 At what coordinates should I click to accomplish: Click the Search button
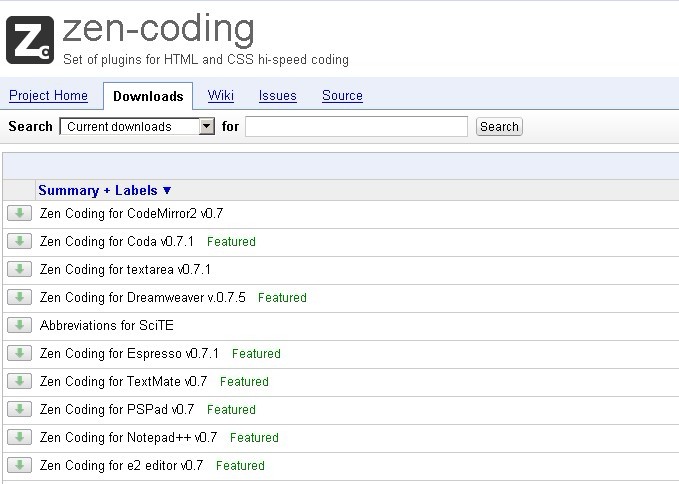point(499,126)
